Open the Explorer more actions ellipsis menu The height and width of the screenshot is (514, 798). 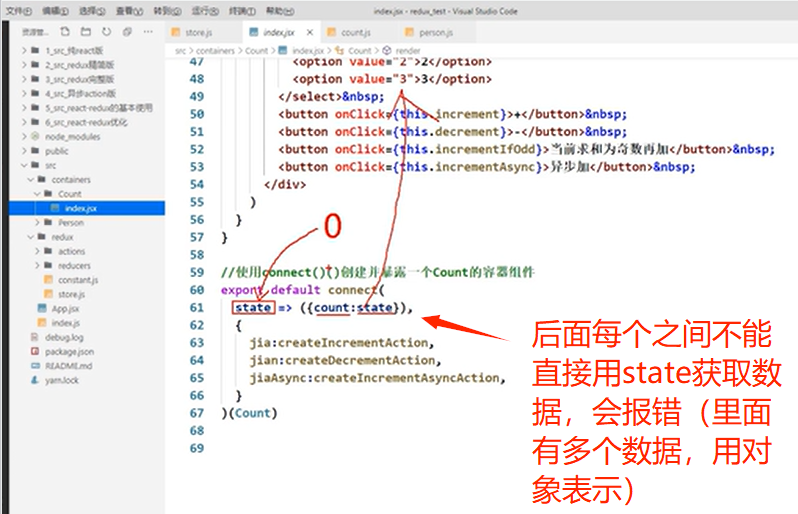tap(148, 32)
